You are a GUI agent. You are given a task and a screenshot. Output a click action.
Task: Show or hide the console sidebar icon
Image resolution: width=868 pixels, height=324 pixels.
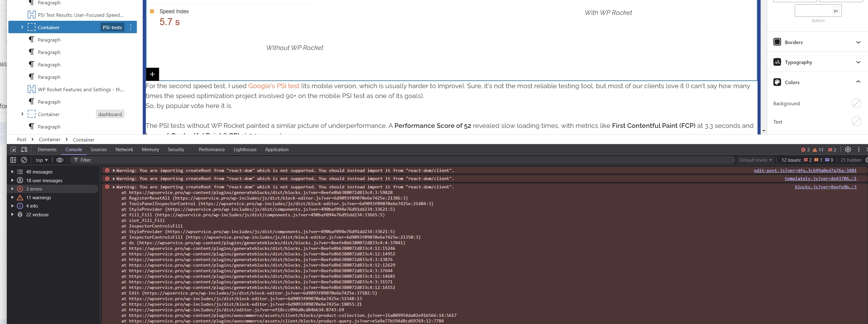[x=13, y=160]
